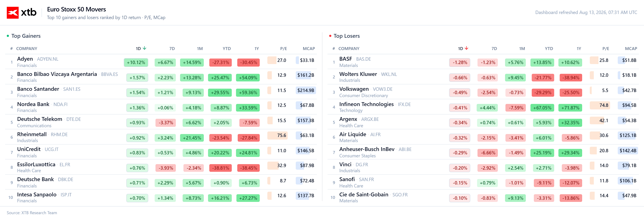Click the XTB logo icon
The width and height of the screenshot is (644, 218).
click(12, 13)
